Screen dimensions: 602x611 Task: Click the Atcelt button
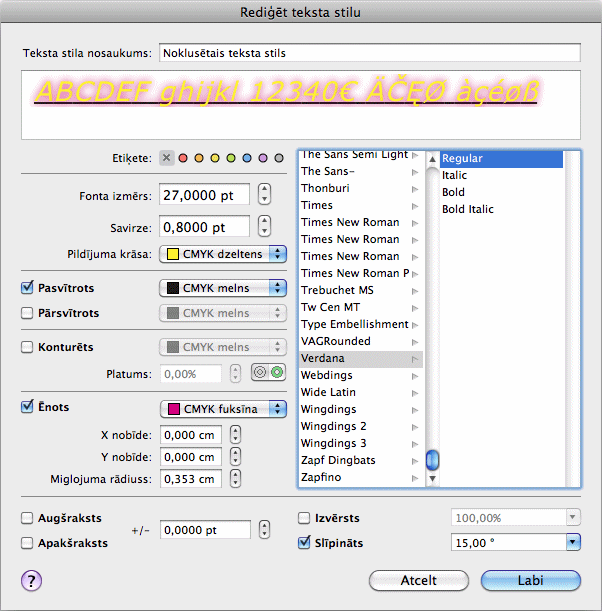pyautogui.click(x=419, y=580)
